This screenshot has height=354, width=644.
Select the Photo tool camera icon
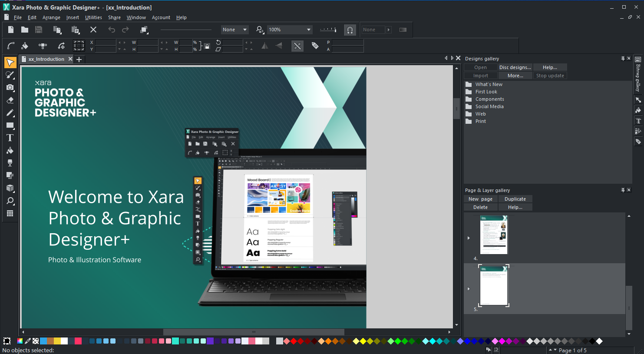click(10, 87)
